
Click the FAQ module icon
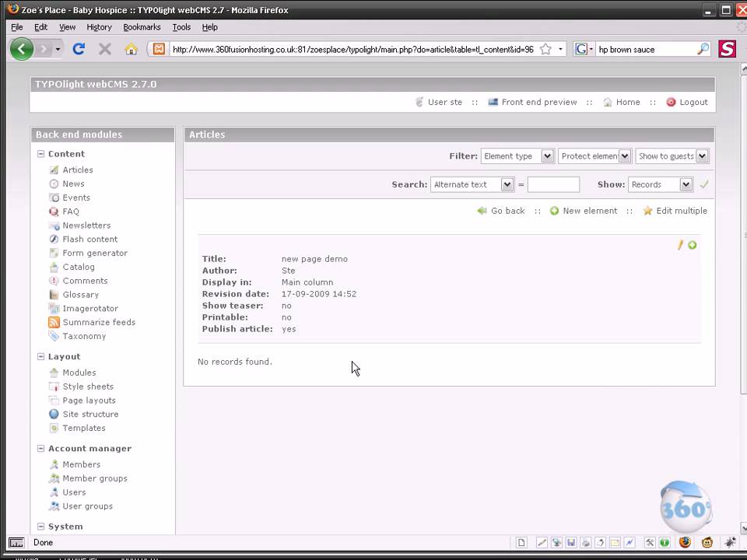[54, 212]
